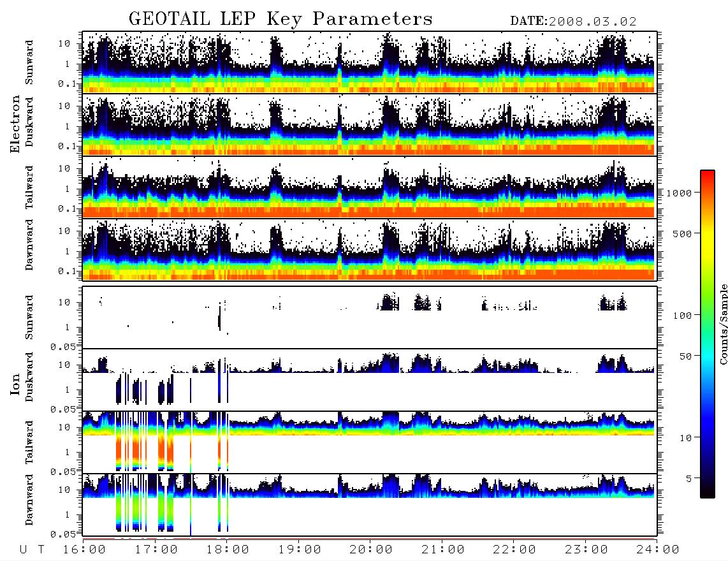Click the colorbar "10" tick label
Viewport: 728px width, 561px height.
[685, 438]
